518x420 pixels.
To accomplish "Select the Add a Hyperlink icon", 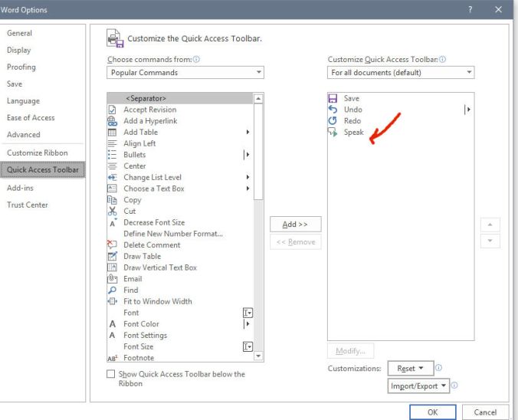I will click(x=113, y=121).
